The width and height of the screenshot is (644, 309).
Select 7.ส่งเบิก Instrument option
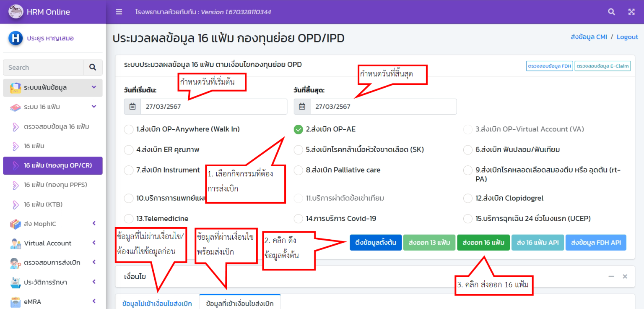click(x=129, y=170)
